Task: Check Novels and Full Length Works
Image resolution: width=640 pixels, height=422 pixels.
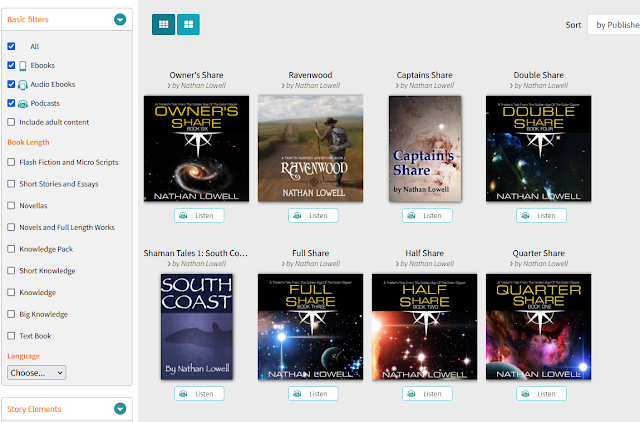Action: click(x=11, y=227)
